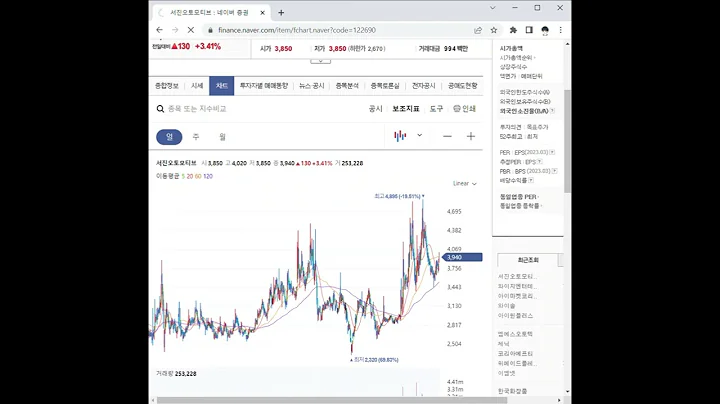Click the printer icon next to 인쇄
Image resolution: width=720 pixels, height=404 pixels.
456,109
